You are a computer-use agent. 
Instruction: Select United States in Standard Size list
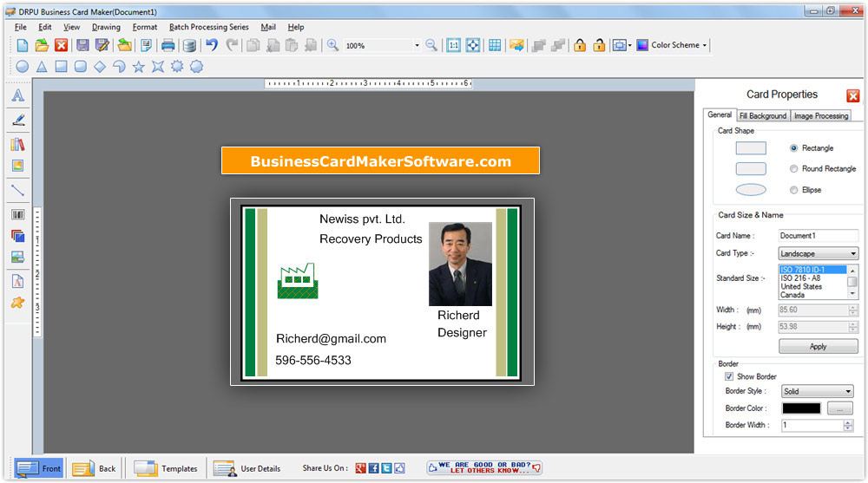[801, 286]
